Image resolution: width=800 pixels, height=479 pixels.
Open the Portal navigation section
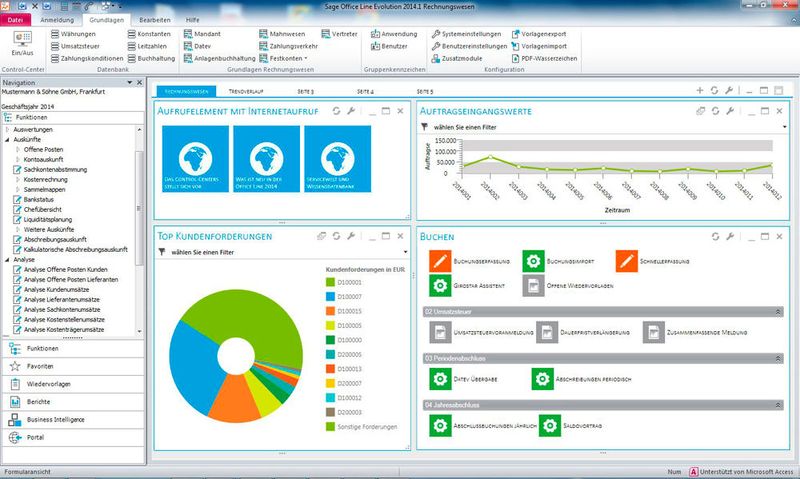[x=73, y=438]
